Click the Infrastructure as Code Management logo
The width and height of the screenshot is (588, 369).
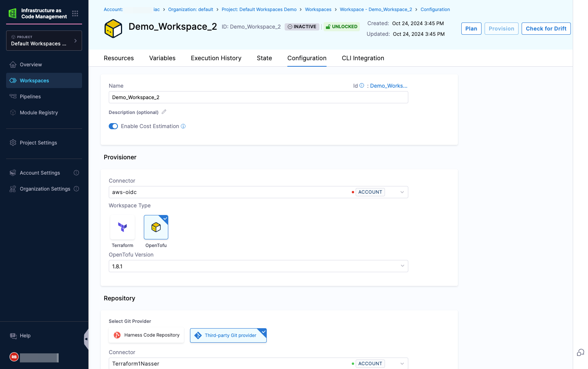[x=13, y=13]
